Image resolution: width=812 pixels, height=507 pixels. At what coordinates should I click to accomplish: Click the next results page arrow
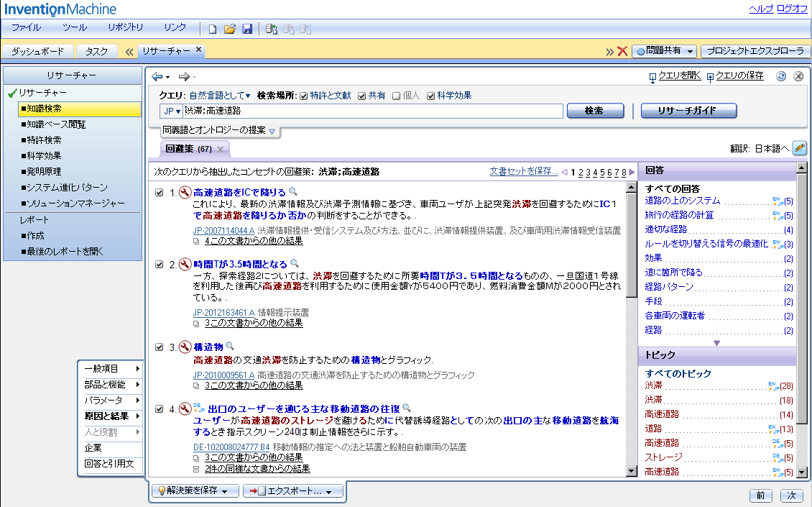point(632,172)
